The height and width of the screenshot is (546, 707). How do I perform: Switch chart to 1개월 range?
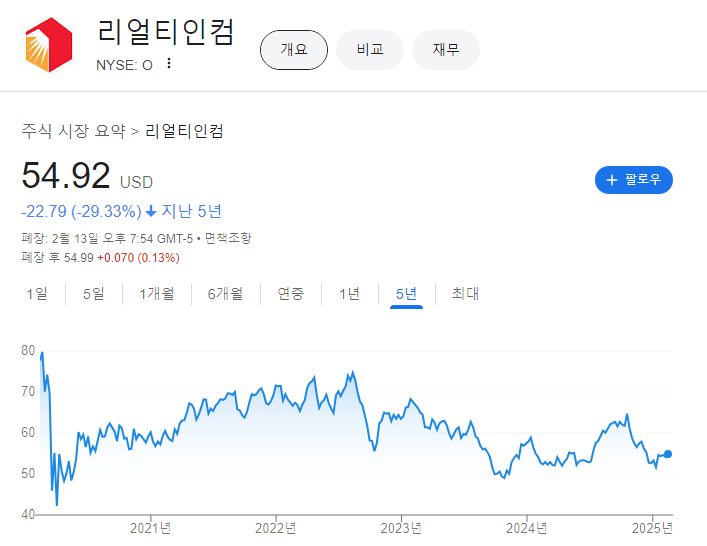coord(156,294)
